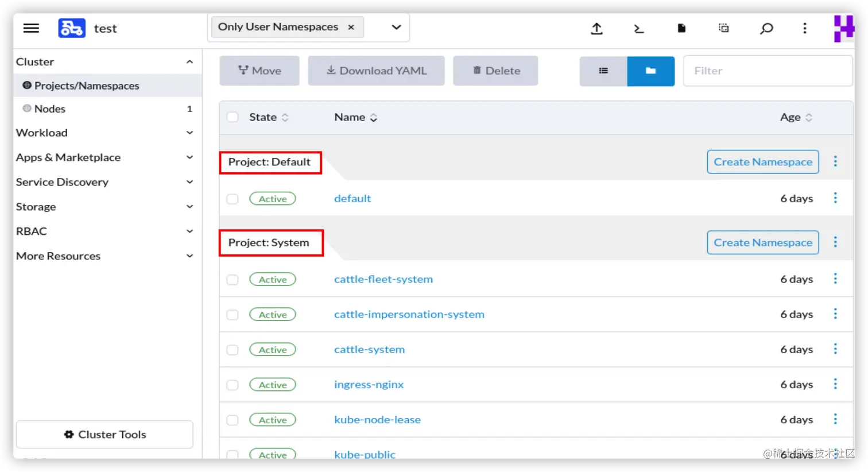Toggle the select-all rows checkbox
The image size is (868, 472).
point(232,117)
